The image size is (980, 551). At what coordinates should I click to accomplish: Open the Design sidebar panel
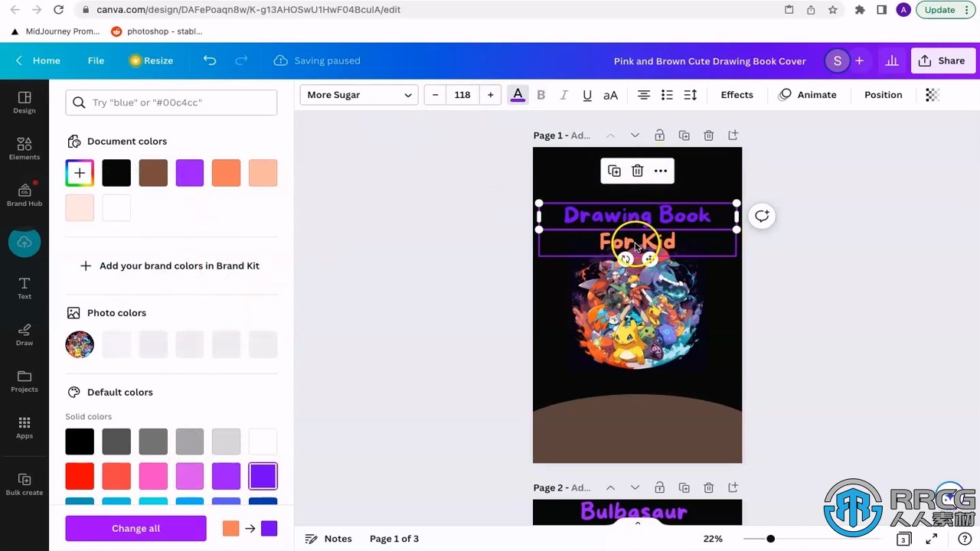[x=24, y=103]
